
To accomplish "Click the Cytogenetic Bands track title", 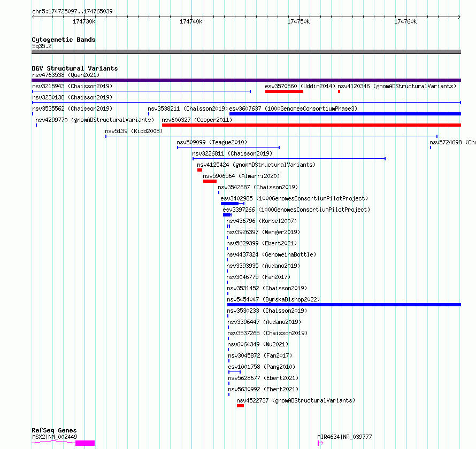I will (x=64, y=40).
